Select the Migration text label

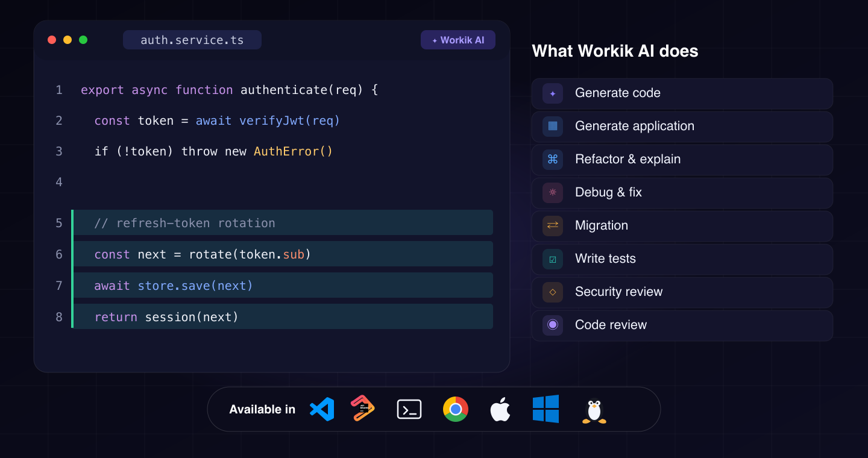(x=602, y=225)
